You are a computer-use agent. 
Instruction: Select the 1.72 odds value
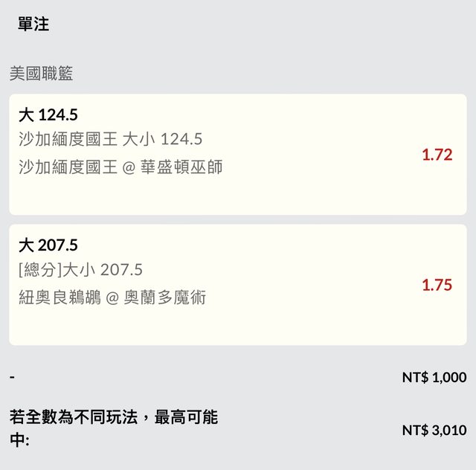437,155
